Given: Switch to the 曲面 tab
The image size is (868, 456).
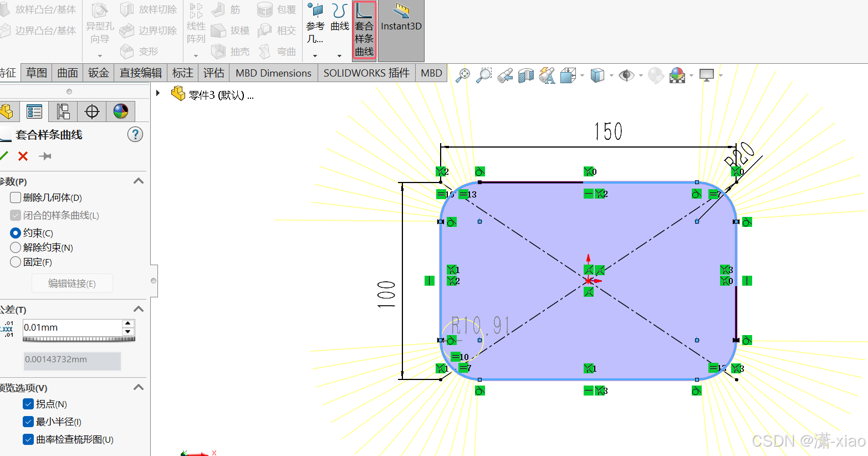Looking at the screenshot, I should (68, 73).
